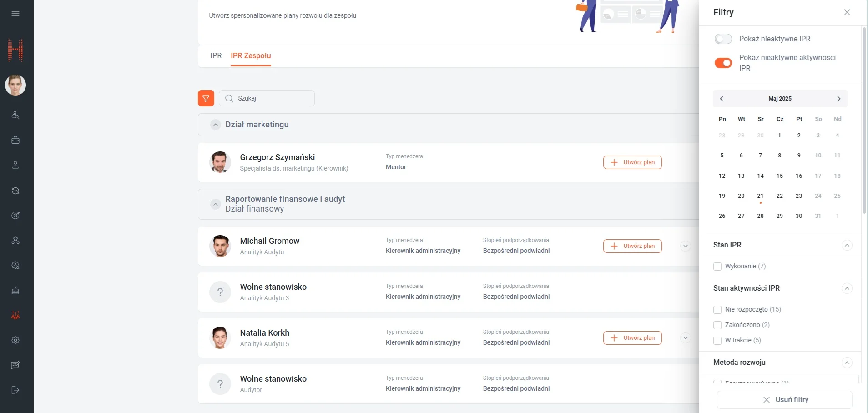Open the briefcase icon in sidebar
This screenshot has width=868, height=413.
(x=15, y=140)
